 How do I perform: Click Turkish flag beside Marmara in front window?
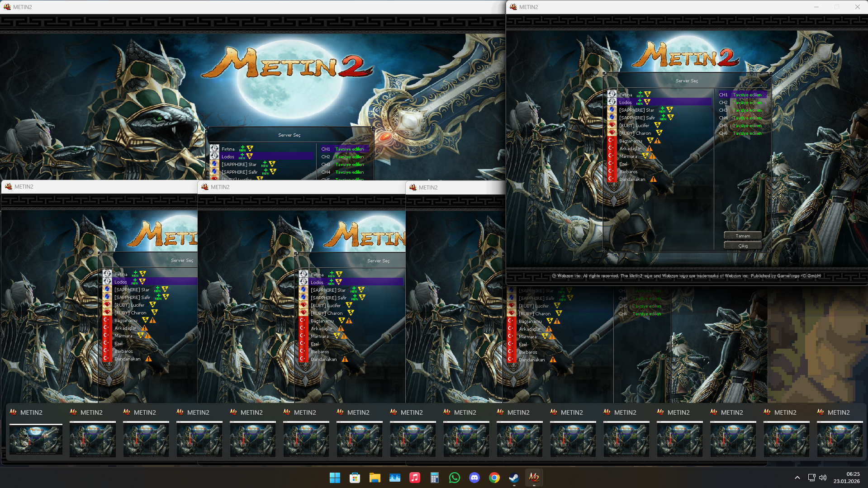point(611,156)
